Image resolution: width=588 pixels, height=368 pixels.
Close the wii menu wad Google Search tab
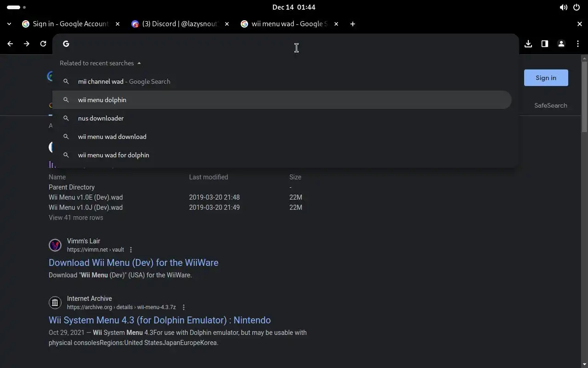[x=336, y=24]
